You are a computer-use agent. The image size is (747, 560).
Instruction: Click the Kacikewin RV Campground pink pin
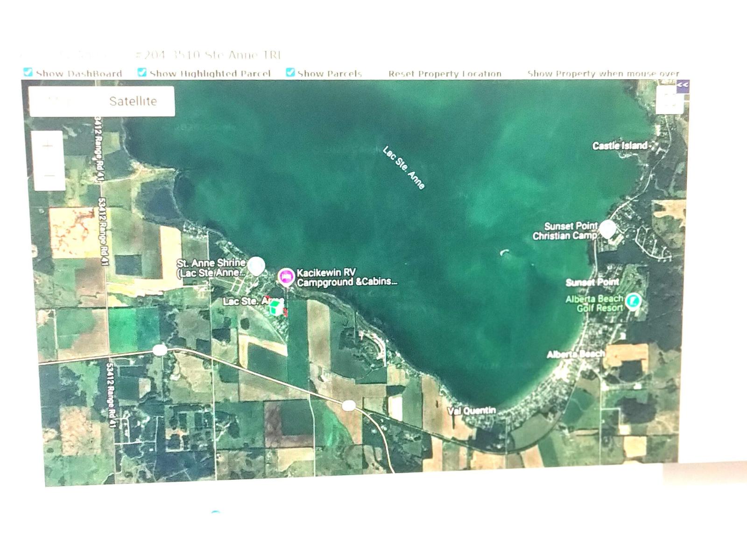pyautogui.click(x=286, y=277)
